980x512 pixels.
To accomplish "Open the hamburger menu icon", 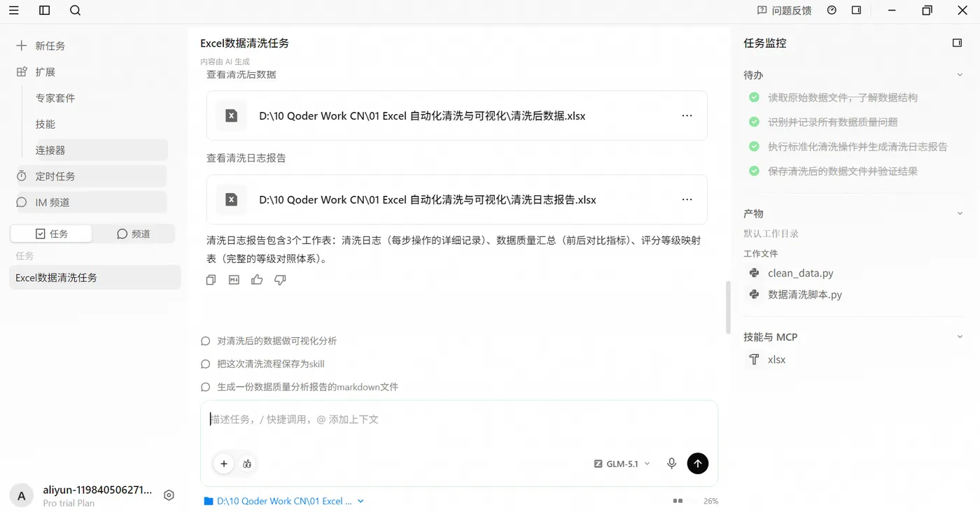I will [x=14, y=10].
